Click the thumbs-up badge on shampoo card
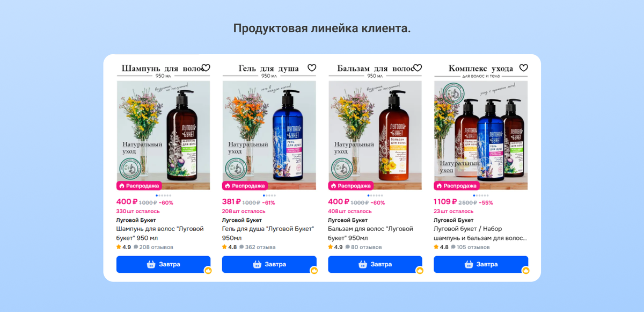 [208, 270]
